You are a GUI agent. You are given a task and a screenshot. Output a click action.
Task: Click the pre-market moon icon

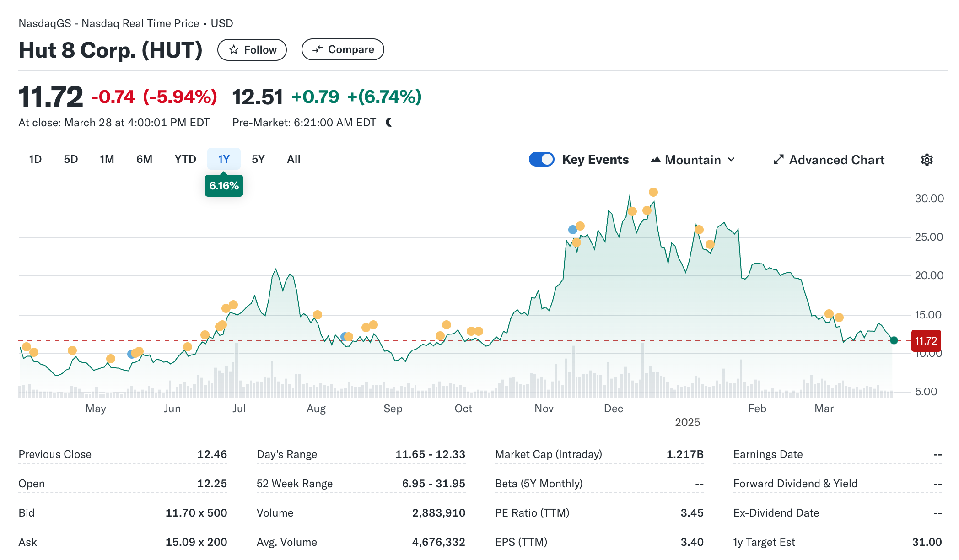389,122
